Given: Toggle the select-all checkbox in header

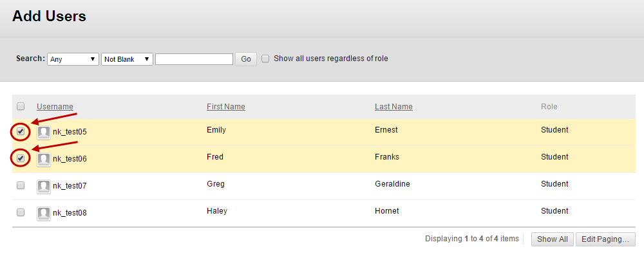Looking at the screenshot, I should click(21, 106).
